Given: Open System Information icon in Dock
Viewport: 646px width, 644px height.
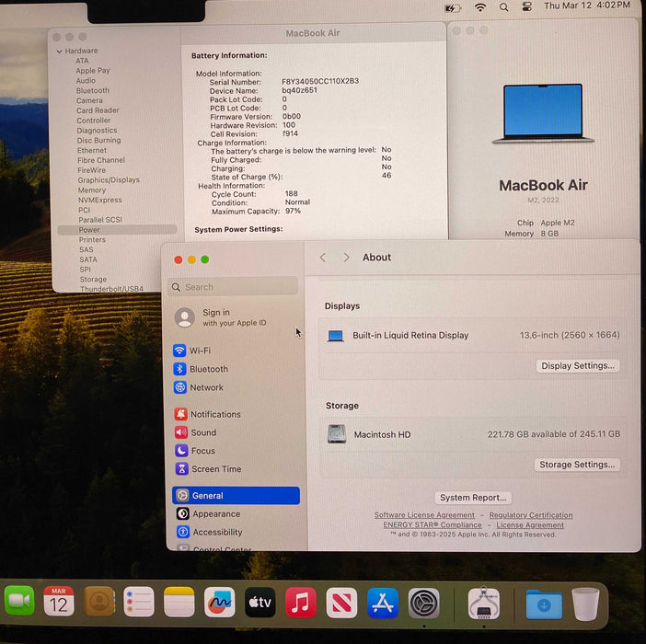Looking at the screenshot, I should tap(484, 604).
